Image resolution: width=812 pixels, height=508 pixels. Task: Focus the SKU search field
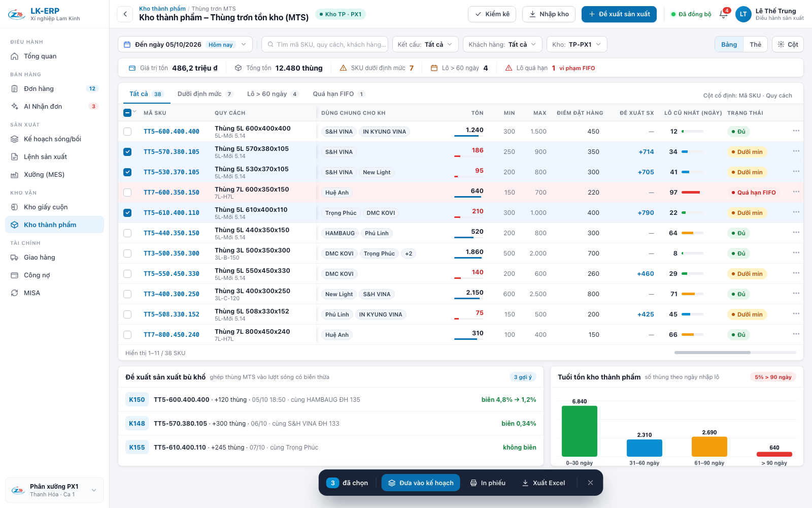click(325, 44)
